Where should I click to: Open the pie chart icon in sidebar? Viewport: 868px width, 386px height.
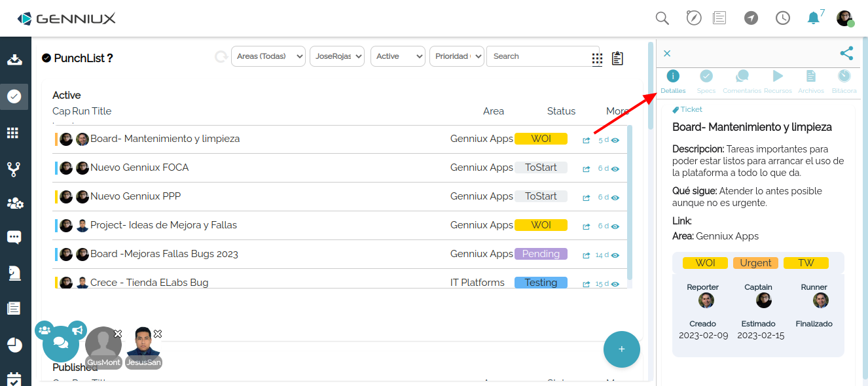[x=14, y=345]
